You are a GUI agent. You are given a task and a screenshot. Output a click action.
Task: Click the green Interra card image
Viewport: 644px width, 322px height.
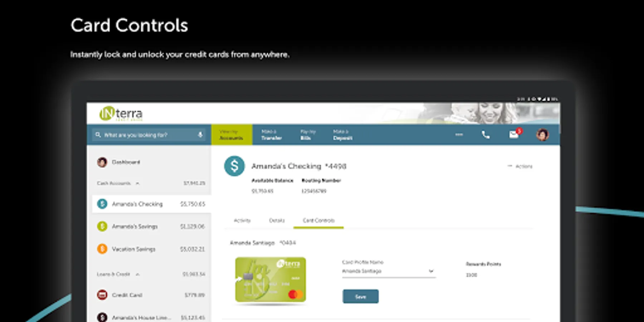[270, 279]
